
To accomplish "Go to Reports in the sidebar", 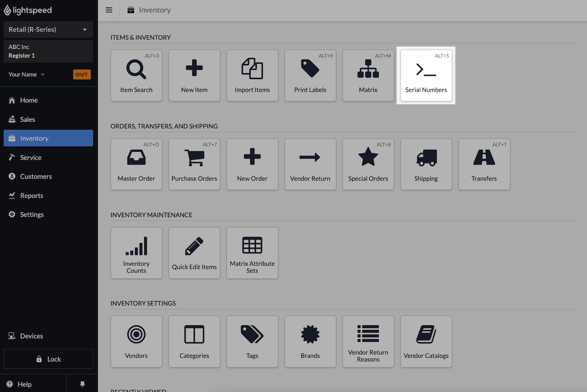I will coord(32,196).
